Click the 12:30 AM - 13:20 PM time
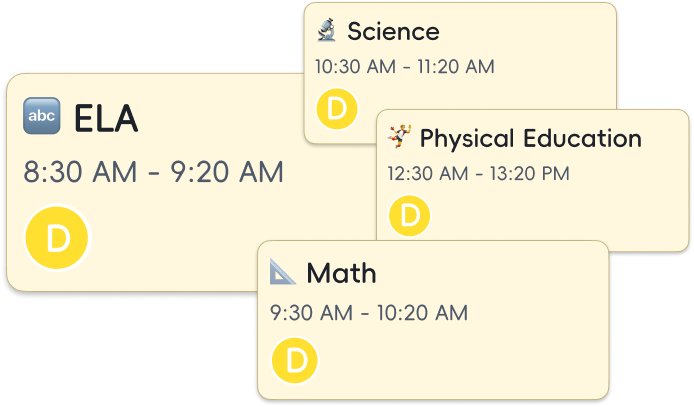Image resolution: width=694 pixels, height=407 pixels. [x=478, y=174]
